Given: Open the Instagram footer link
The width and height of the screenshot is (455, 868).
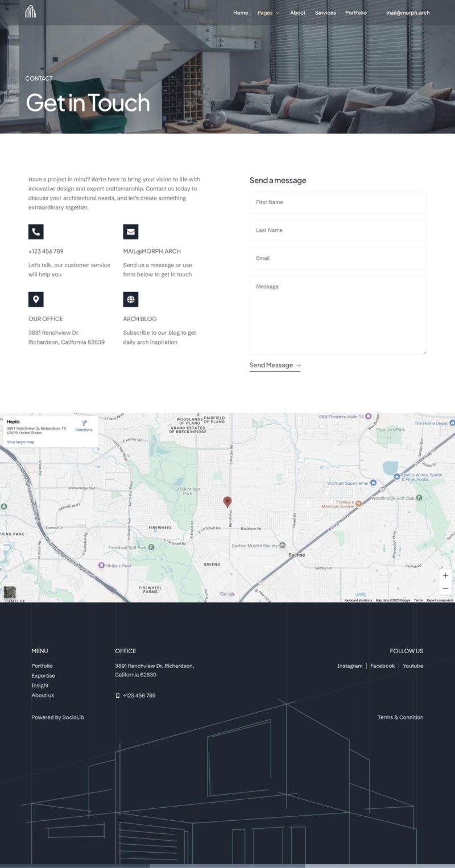Looking at the screenshot, I should pyautogui.click(x=350, y=666).
